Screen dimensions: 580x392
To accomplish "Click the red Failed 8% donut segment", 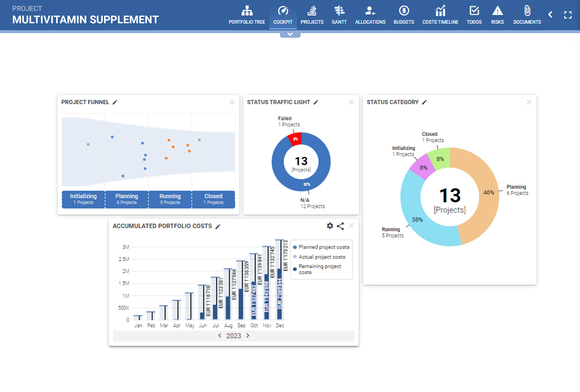I will [x=295, y=139].
